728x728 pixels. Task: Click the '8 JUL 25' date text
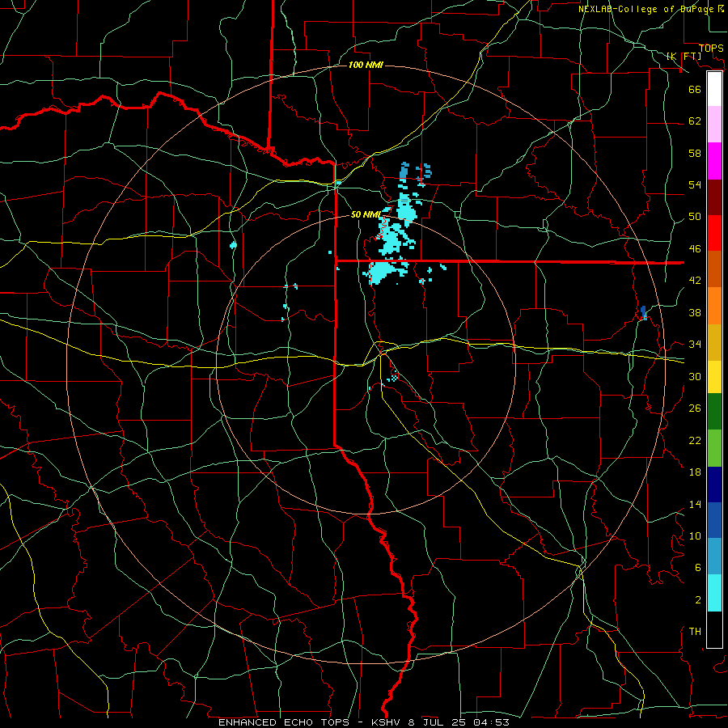point(438,722)
